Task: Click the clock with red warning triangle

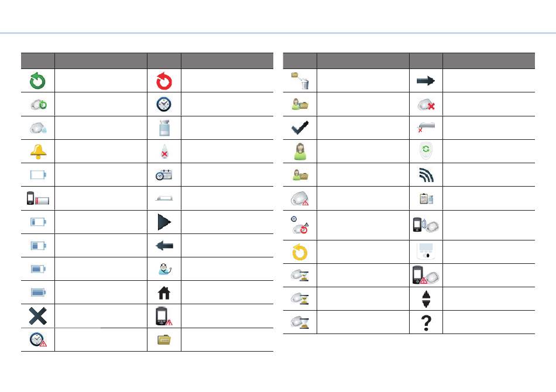Action: pos(38,339)
